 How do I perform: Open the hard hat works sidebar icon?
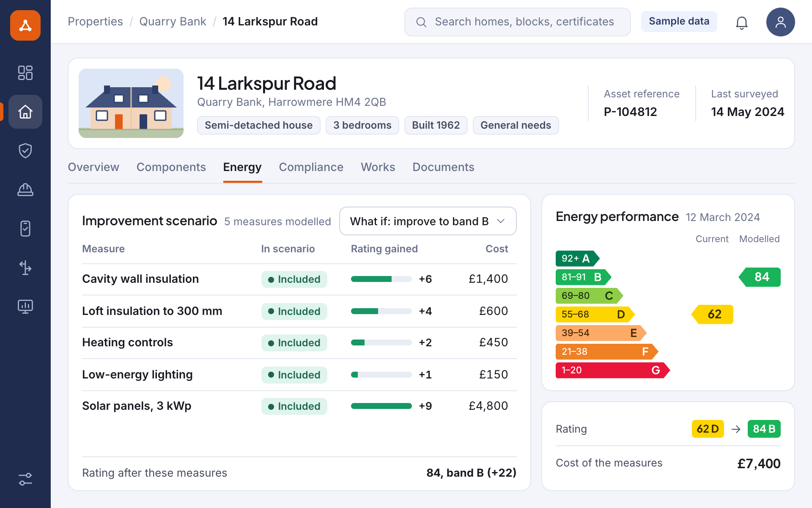click(x=25, y=190)
